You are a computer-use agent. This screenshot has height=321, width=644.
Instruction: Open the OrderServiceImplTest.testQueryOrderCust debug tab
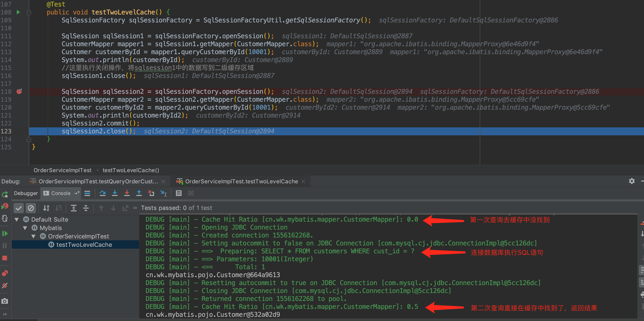point(98,181)
